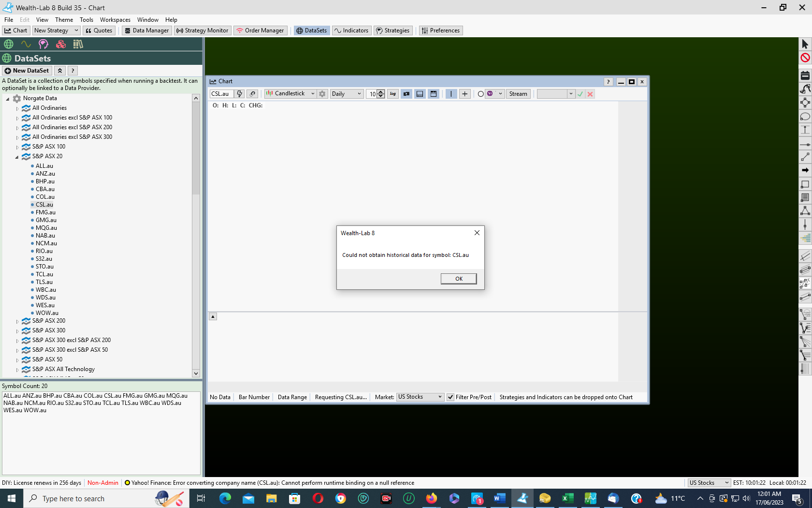This screenshot has width=812, height=508.
Task: Open the Strategies head icon in sidebar
Action: pos(43,44)
